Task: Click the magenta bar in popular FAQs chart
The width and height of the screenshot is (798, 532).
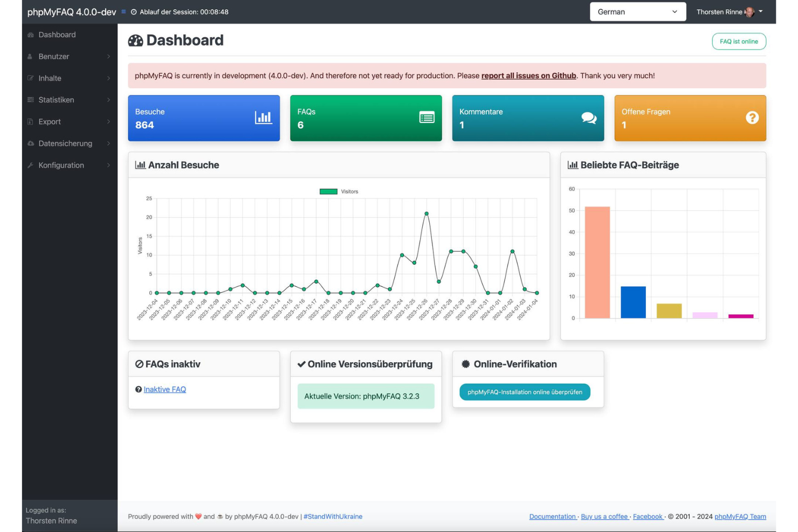Action: click(741, 316)
